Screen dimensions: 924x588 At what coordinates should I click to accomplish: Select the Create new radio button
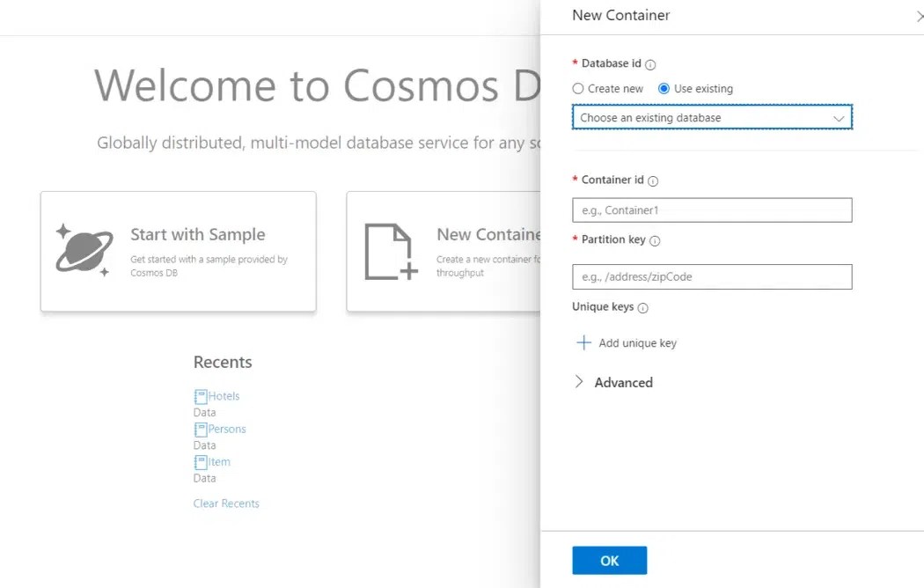(x=579, y=88)
